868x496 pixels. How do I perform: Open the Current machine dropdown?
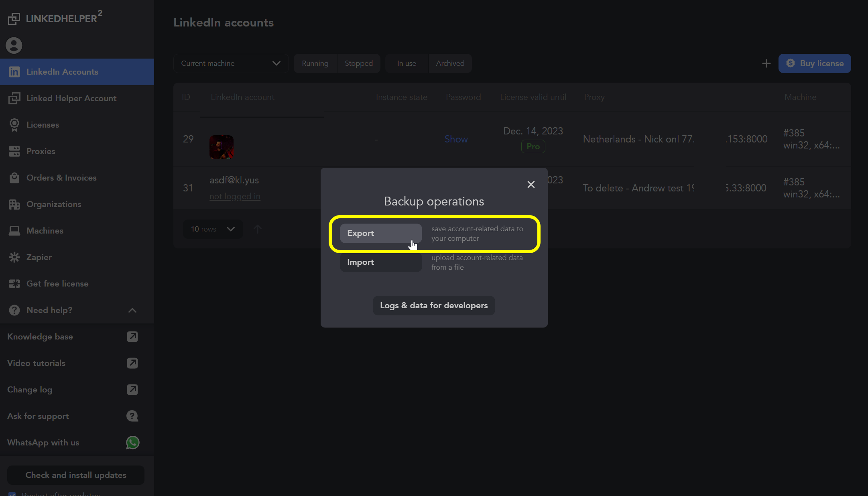pyautogui.click(x=231, y=63)
